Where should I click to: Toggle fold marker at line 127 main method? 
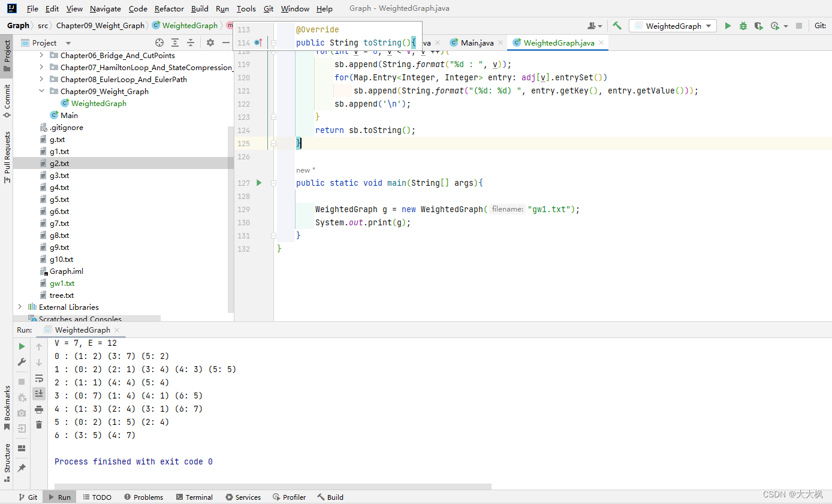[x=273, y=183]
